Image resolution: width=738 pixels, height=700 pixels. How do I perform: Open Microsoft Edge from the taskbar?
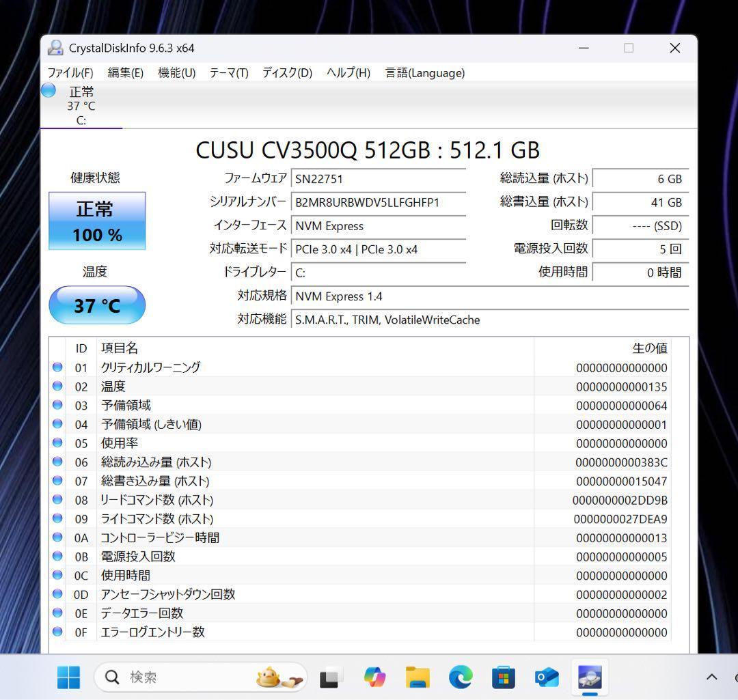pyautogui.click(x=461, y=677)
